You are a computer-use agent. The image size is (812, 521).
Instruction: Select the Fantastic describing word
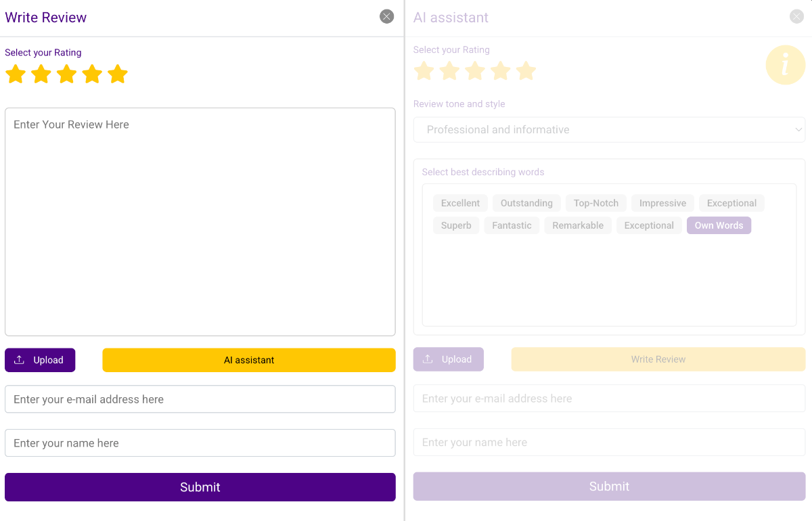[512, 225]
